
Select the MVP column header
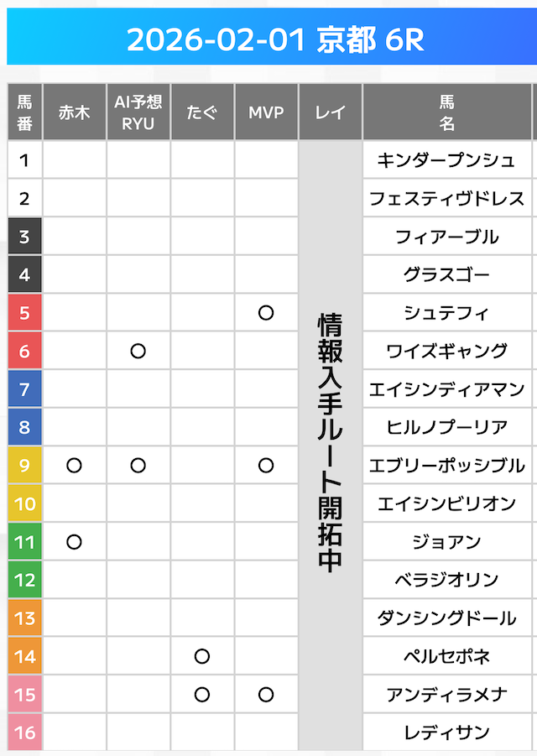pyautogui.click(x=266, y=112)
